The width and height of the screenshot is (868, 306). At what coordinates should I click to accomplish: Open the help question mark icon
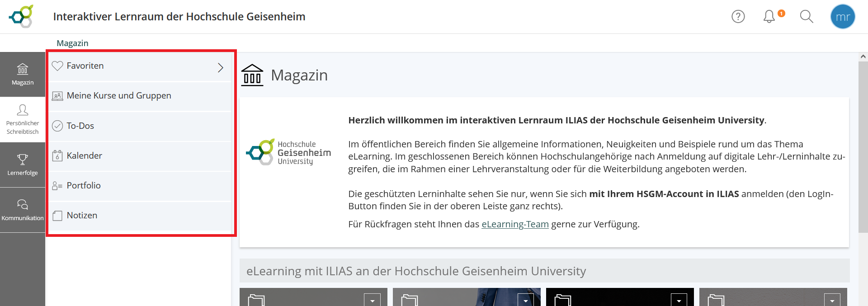click(x=738, y=17)
